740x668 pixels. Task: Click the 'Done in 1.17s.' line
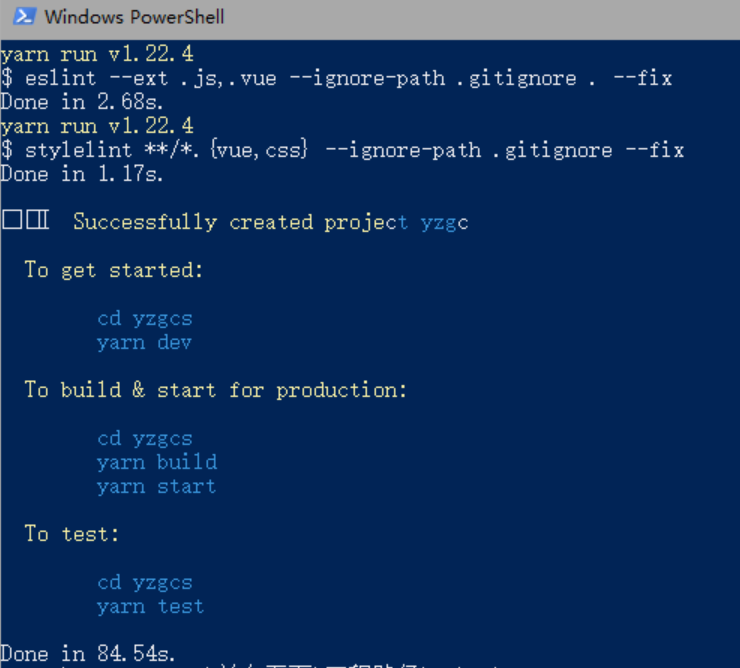[82, 174]
